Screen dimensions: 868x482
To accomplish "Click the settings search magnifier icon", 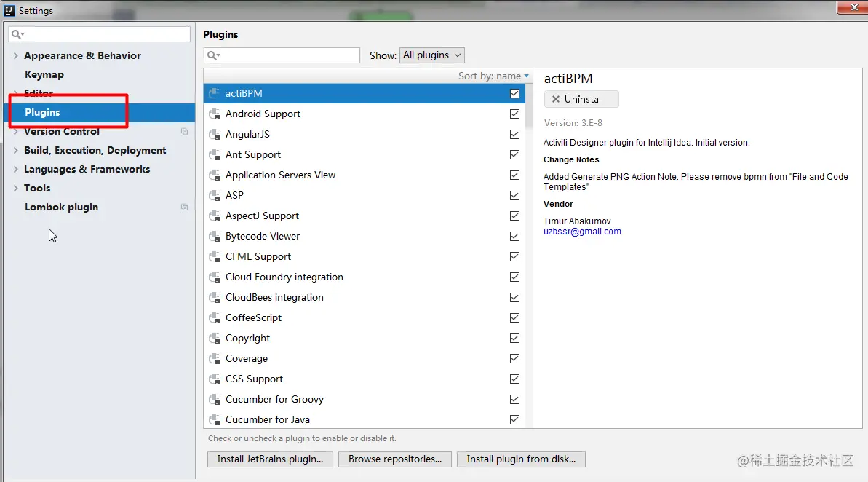I will 17,34.
